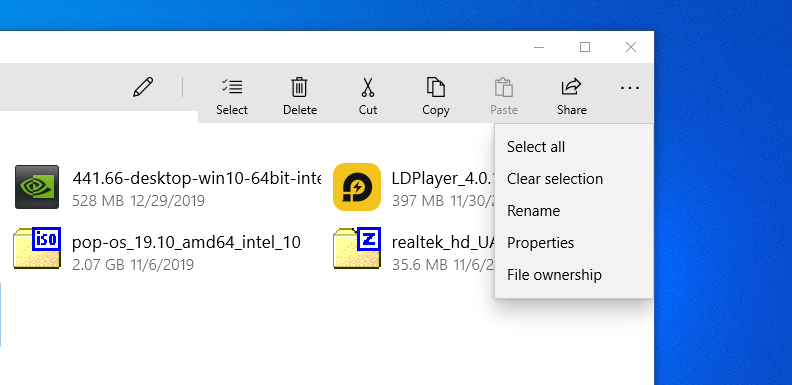
Task: Minimize the file manager window
Action: click(x=539, y=47)
